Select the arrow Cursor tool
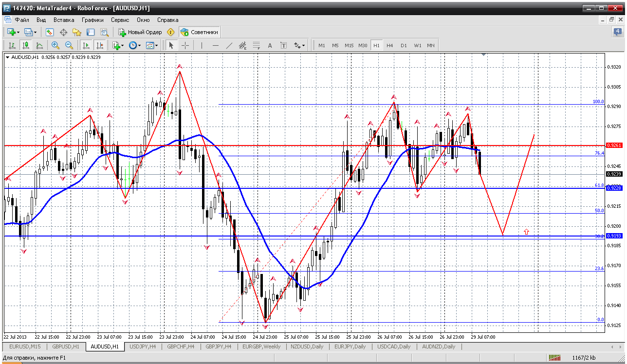627x364 pixels. [171, 45]
